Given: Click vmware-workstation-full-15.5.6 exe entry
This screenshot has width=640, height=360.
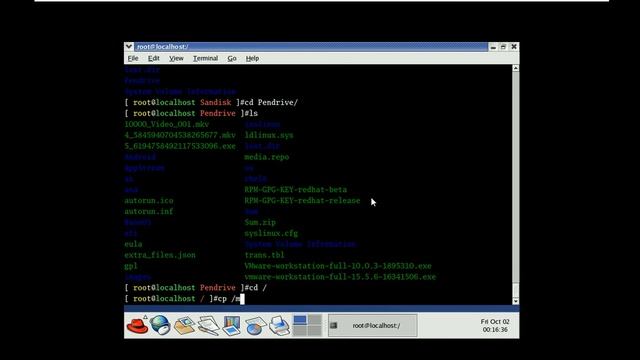Looking at the screenshot, I should pos(340,277).
